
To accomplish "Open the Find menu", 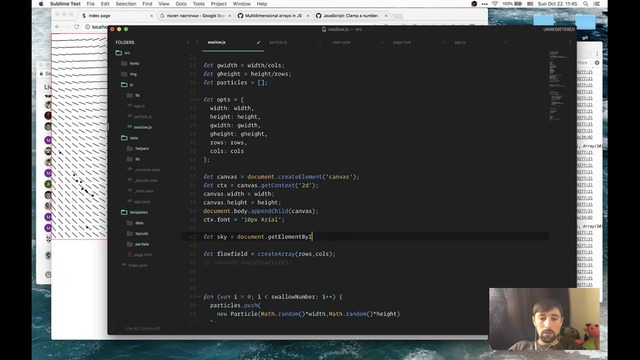I will point(147,4).
